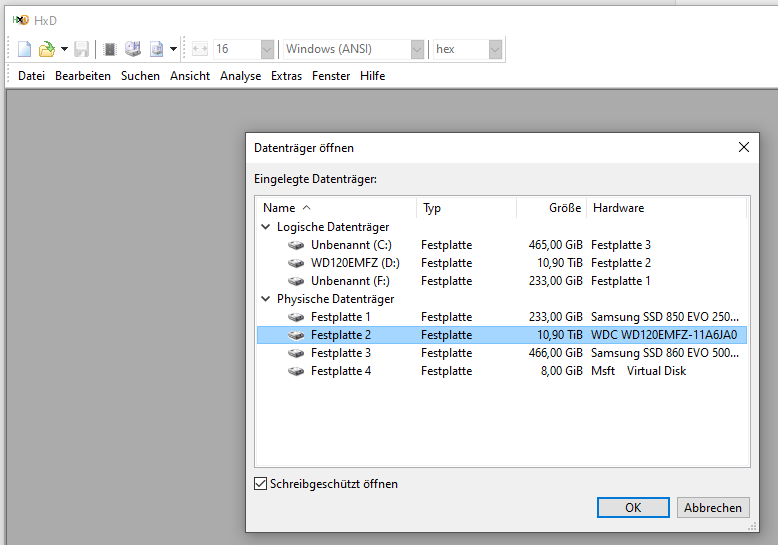Open the Windows (ANSI) encoding dropdown
778x545 pixels.
[417, 49]
